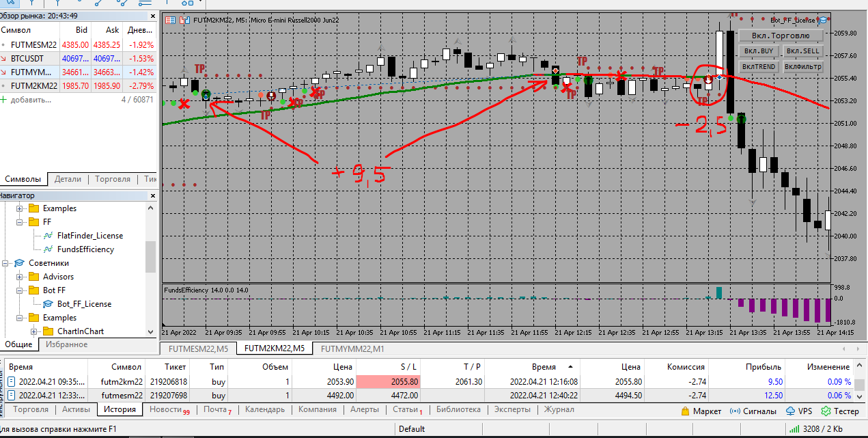Open the Почта tab in toolbox
The image size is (868, 438).
tap(217, 410)
